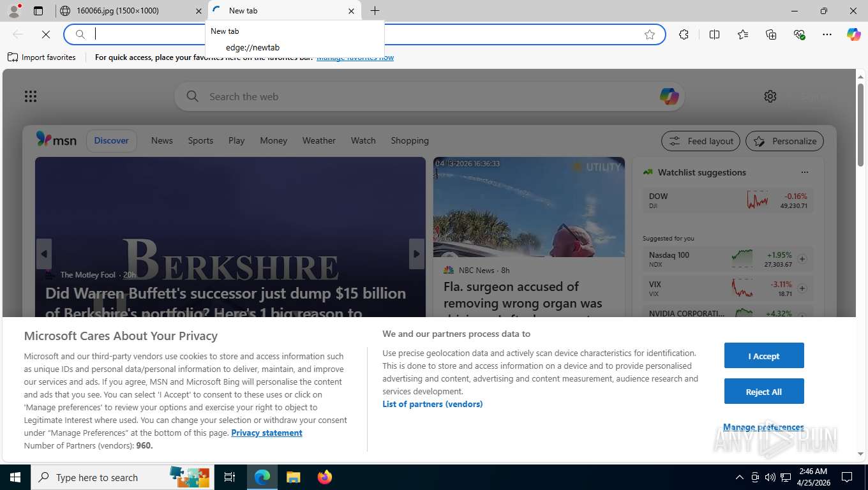
Task: Show previous carousel story
Action: [43, 254]
